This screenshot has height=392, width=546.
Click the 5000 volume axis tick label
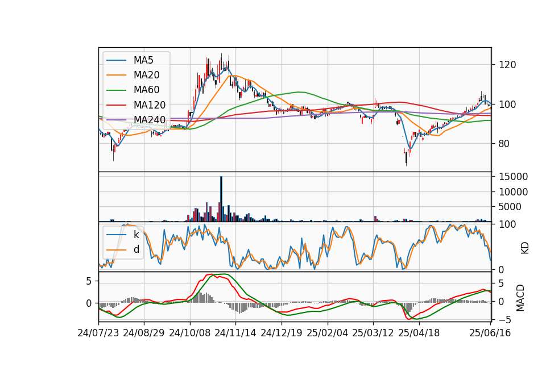click(x=510, y=207)
